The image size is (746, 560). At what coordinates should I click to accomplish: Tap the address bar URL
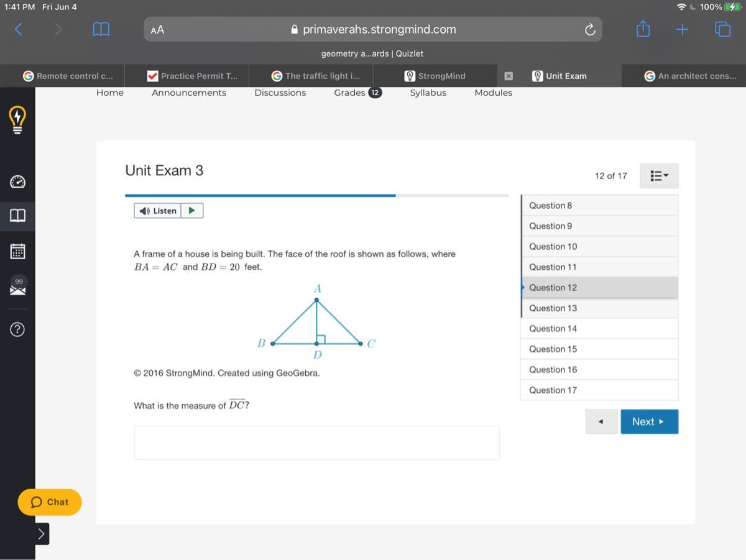pyautogui.click(x=379, y=29)
